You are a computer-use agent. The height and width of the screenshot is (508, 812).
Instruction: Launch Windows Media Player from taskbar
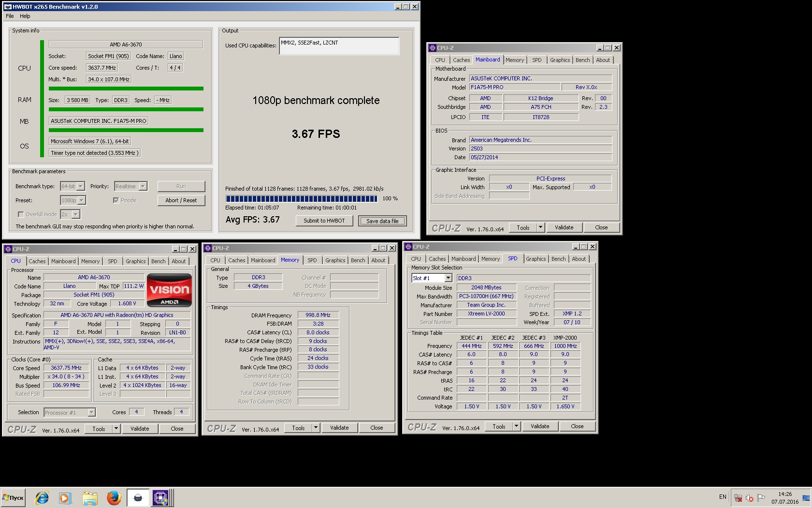(65, 497)
